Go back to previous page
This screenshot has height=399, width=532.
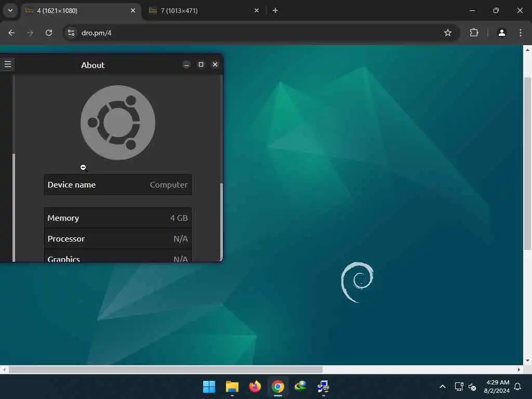pos(11,33)
